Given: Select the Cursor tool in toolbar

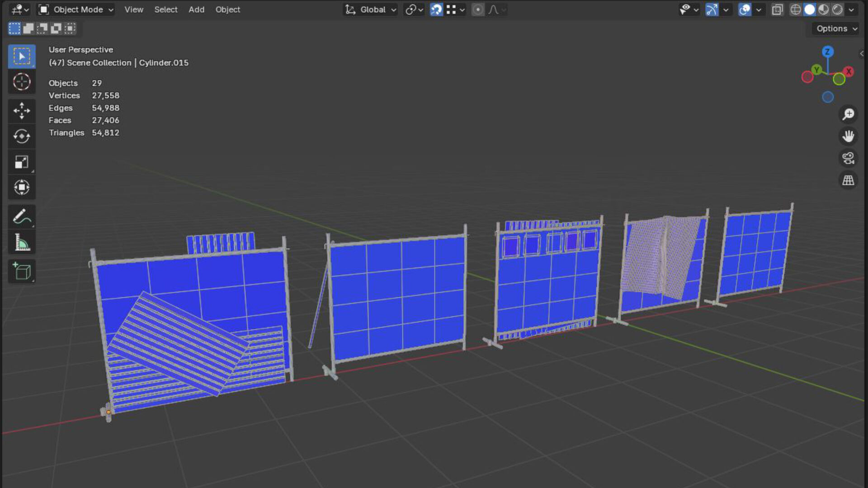Looking at the screenshot, I should [x=21, y=82].
